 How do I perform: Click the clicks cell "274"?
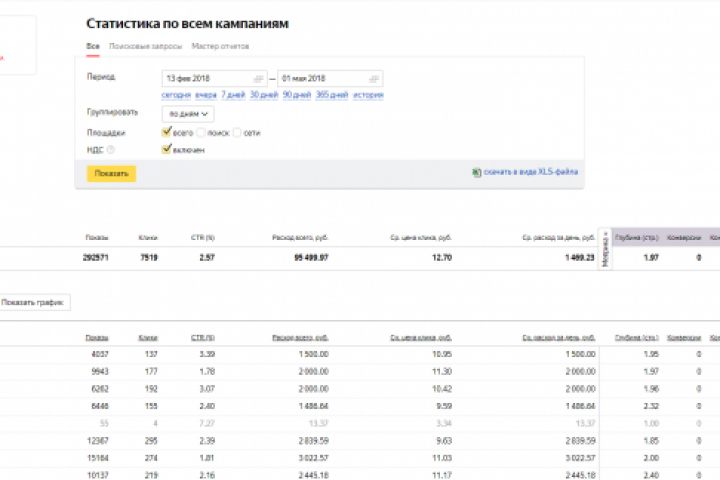coord(151,458)
